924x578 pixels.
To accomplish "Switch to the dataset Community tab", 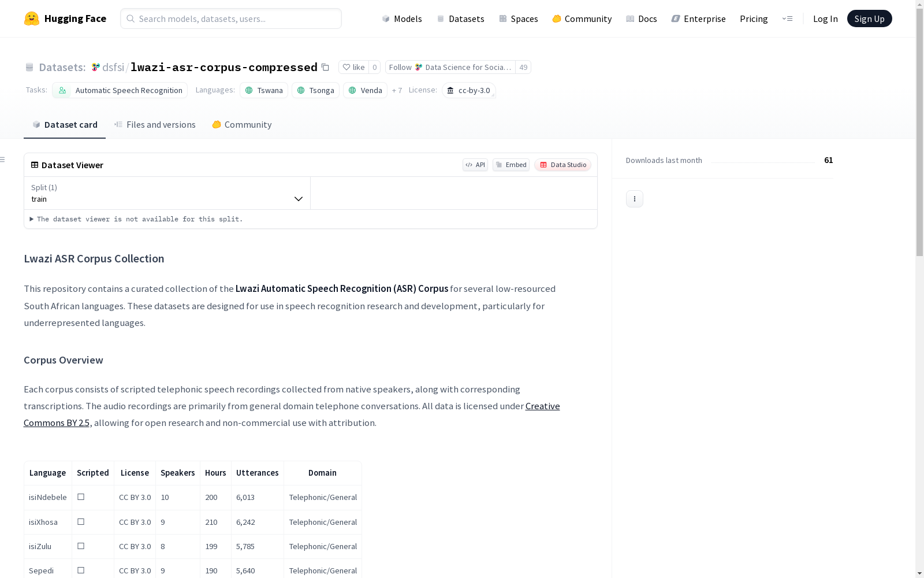I will tap(241, 125).
